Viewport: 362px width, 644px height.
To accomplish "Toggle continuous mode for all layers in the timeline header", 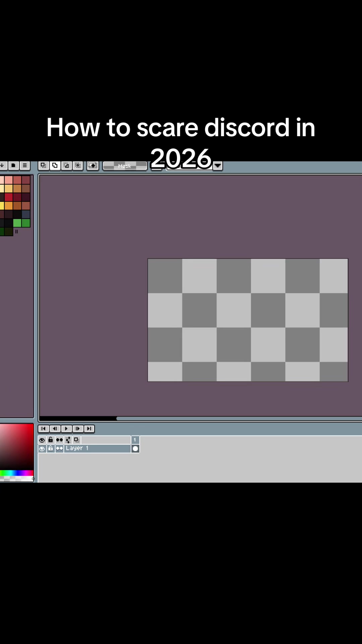I will click(x=59, y=440).
